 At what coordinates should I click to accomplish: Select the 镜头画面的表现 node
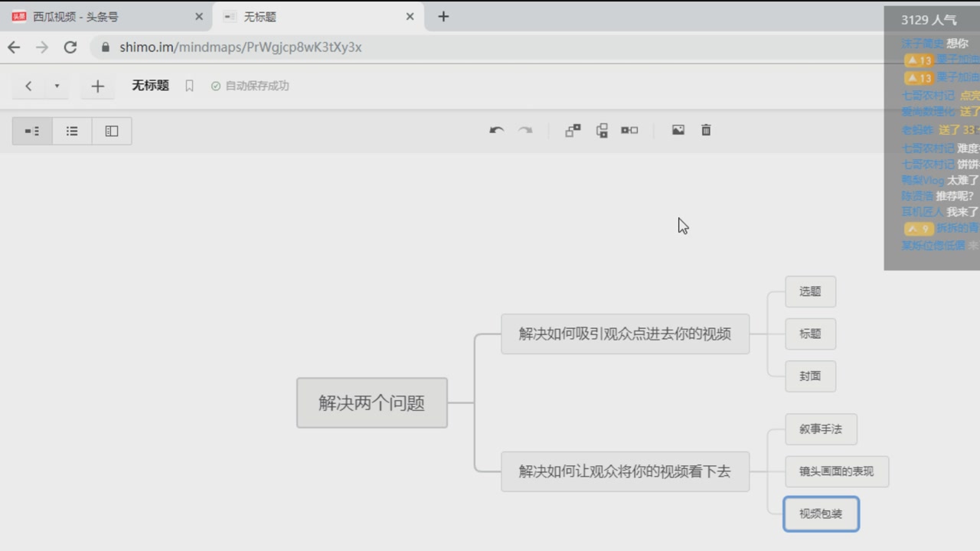[x=837, y=471]
